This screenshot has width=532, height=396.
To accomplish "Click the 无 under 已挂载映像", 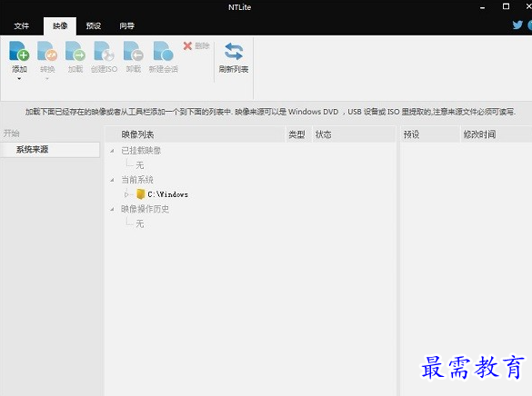I will (139, 165).
